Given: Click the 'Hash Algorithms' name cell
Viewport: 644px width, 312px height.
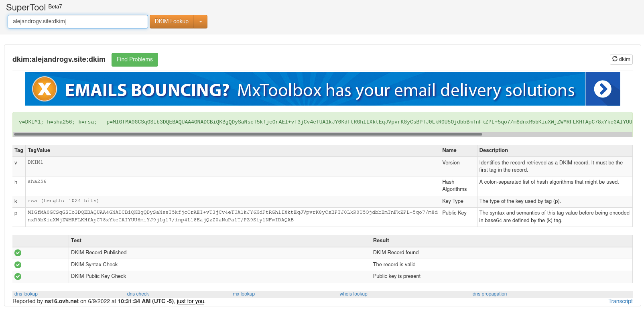Looking at the screenshot, I should (x=459, y=186).
